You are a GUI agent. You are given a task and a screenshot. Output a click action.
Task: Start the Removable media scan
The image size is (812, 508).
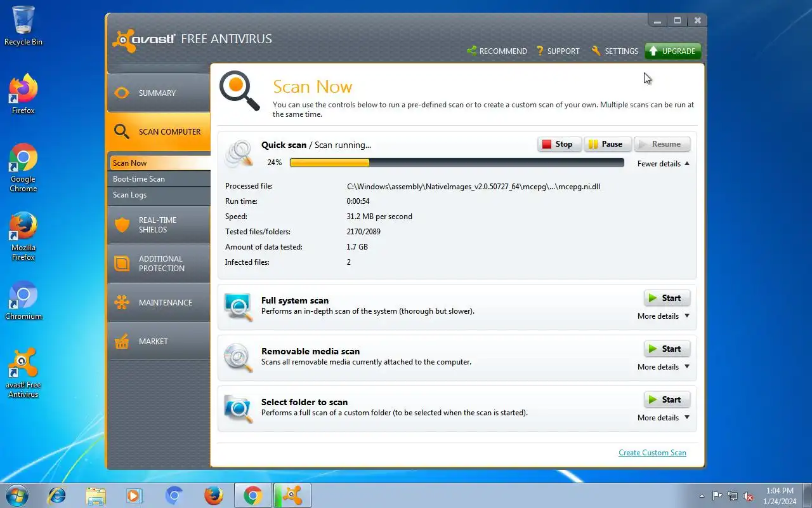[667, 349]
